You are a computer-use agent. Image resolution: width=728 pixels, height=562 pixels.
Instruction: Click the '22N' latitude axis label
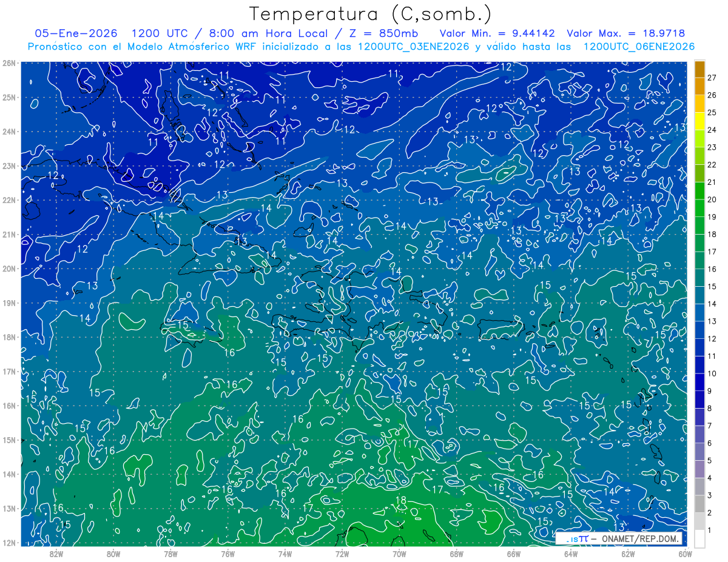point(9,200)
